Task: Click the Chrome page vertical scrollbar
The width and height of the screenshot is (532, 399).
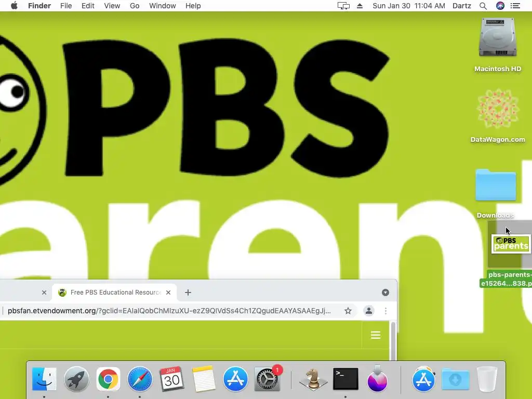Action: click(x=393, y=341)
